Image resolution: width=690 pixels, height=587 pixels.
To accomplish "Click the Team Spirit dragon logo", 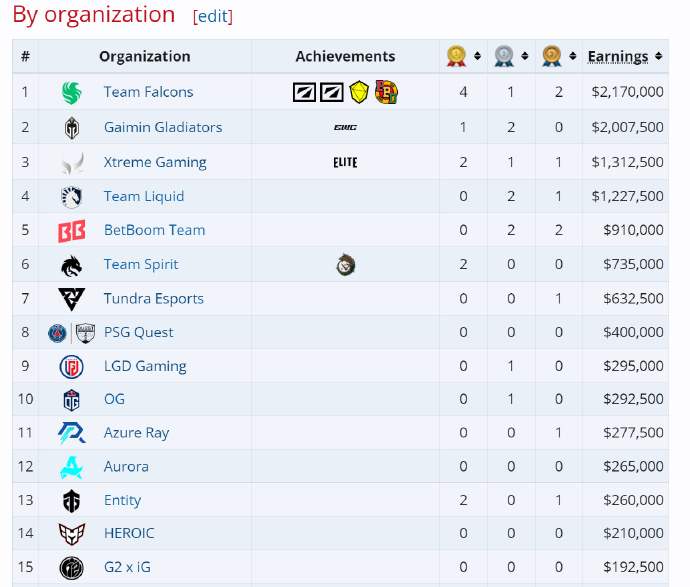I will (72, 264).
